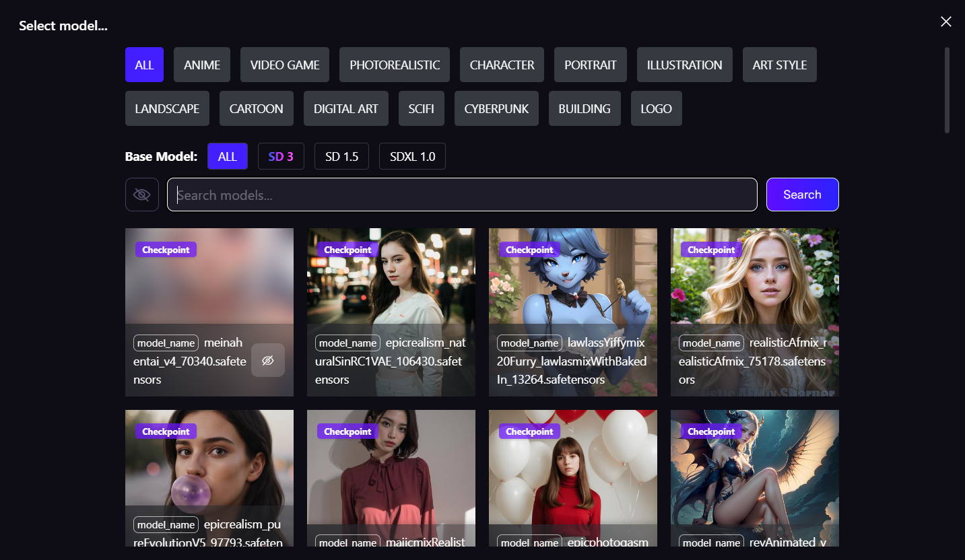
Task: Click Checkpoint badge on epicphotogasm card
Action: pos(529,431)
